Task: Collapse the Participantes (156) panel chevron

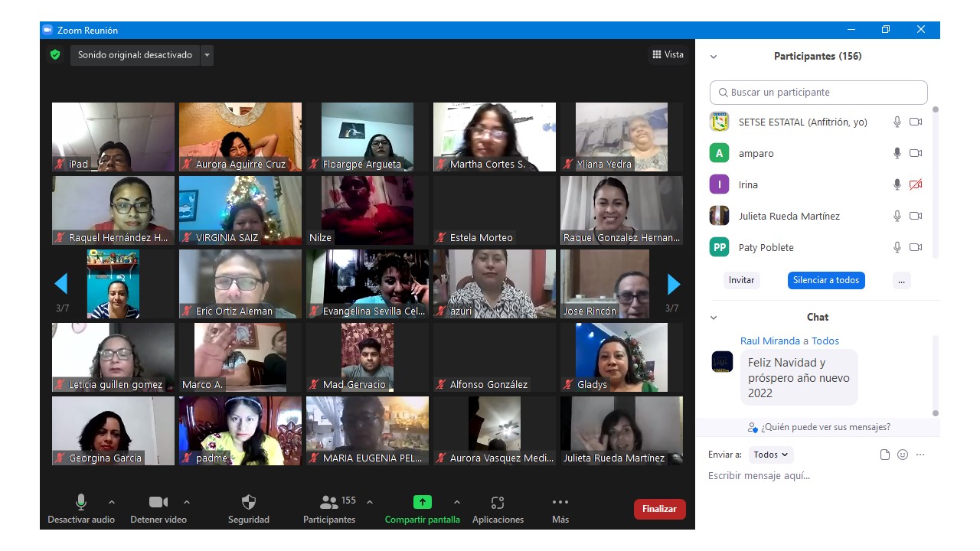Action: [714, 57]
